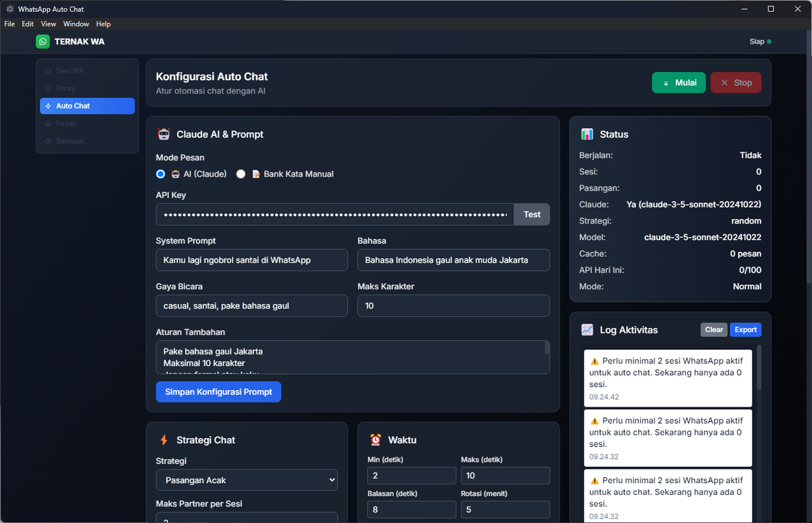Viewport: 812px width, 523px height.
Task: Open the Strategi dropdown showing Pasangan Acak
Action: 246,480
